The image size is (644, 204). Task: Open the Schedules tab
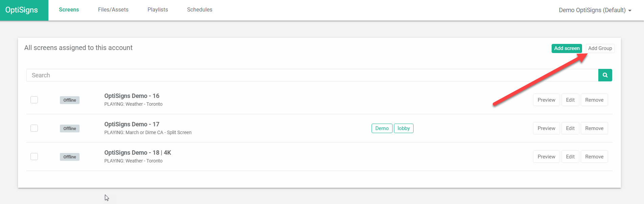[200, 10]
